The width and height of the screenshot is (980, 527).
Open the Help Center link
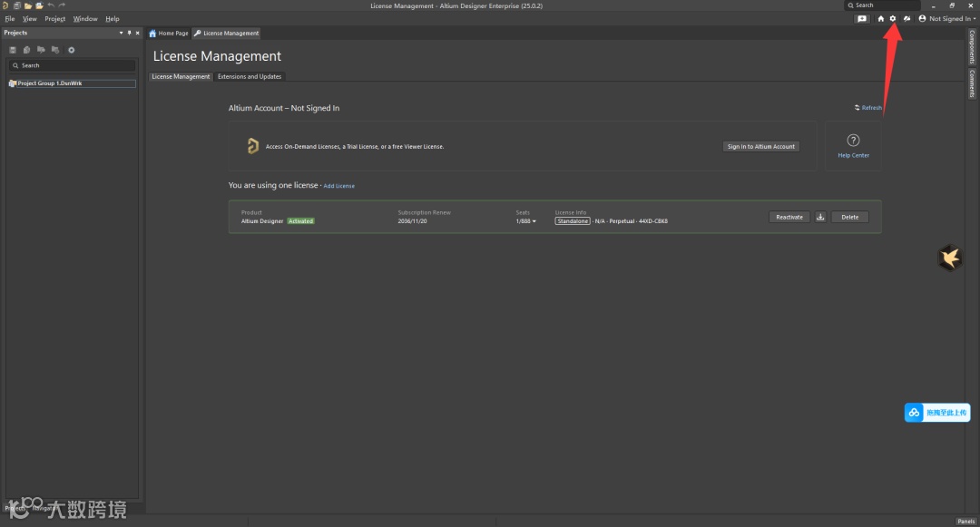click(x=853, y=155)
